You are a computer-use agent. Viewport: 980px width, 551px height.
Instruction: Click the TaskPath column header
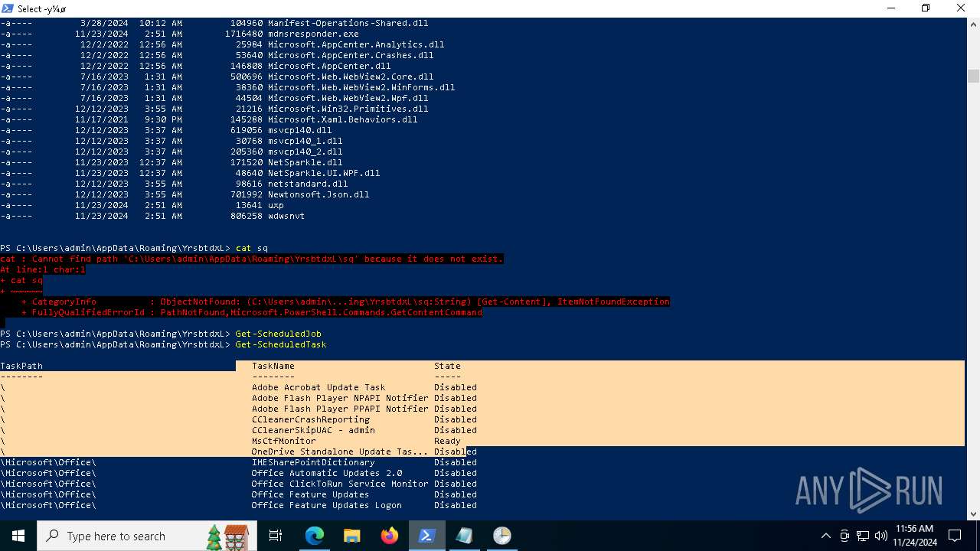21,366
